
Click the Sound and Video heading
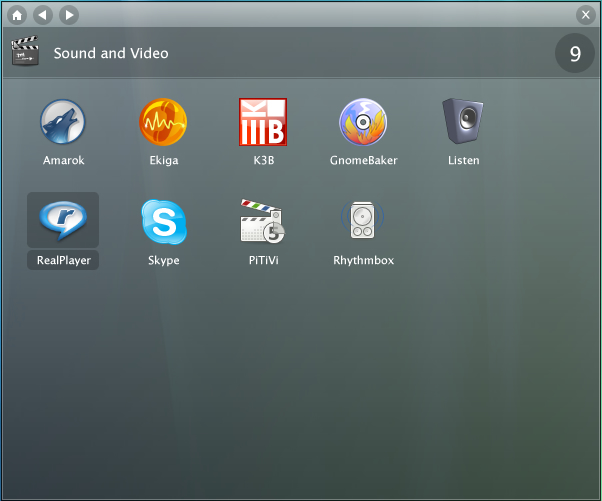coord(111,53)
